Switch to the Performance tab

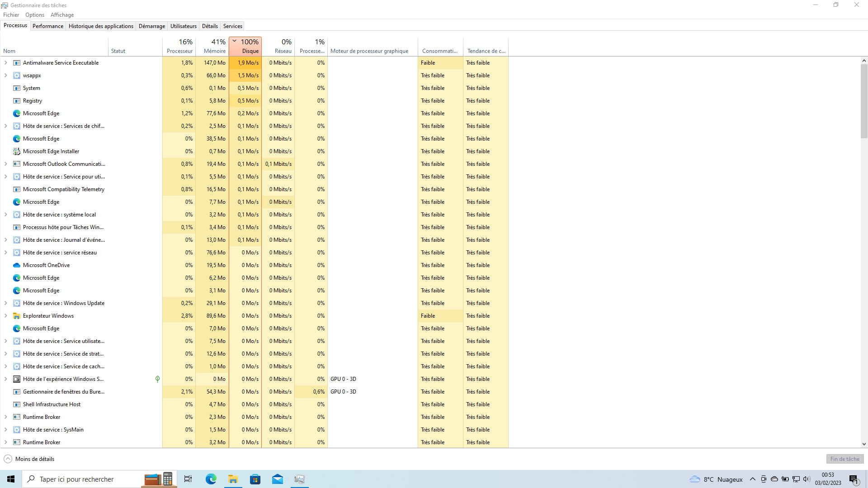pos(48,26)
